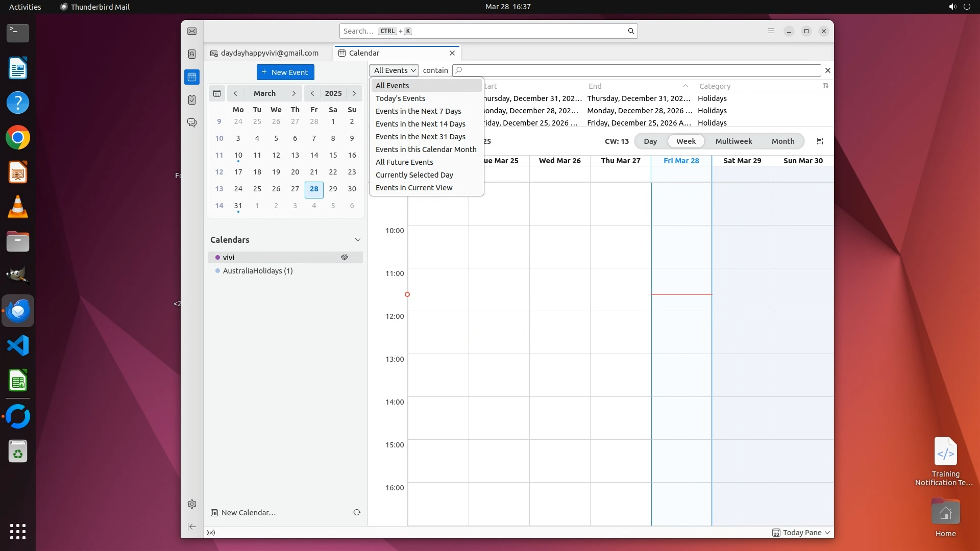The height and width of the screenshot is (551, 980).
Task: Open the Address Book sidebar icon
Action: (192, 54)
